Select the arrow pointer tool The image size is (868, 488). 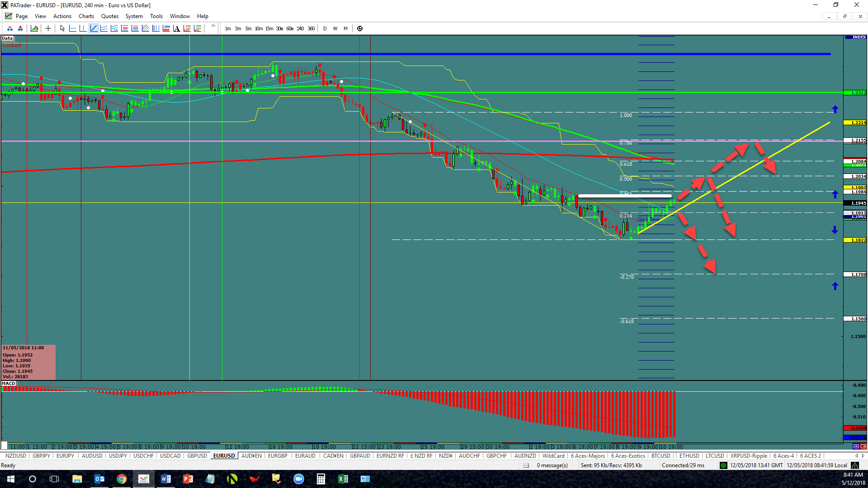[x=62, y=28]
